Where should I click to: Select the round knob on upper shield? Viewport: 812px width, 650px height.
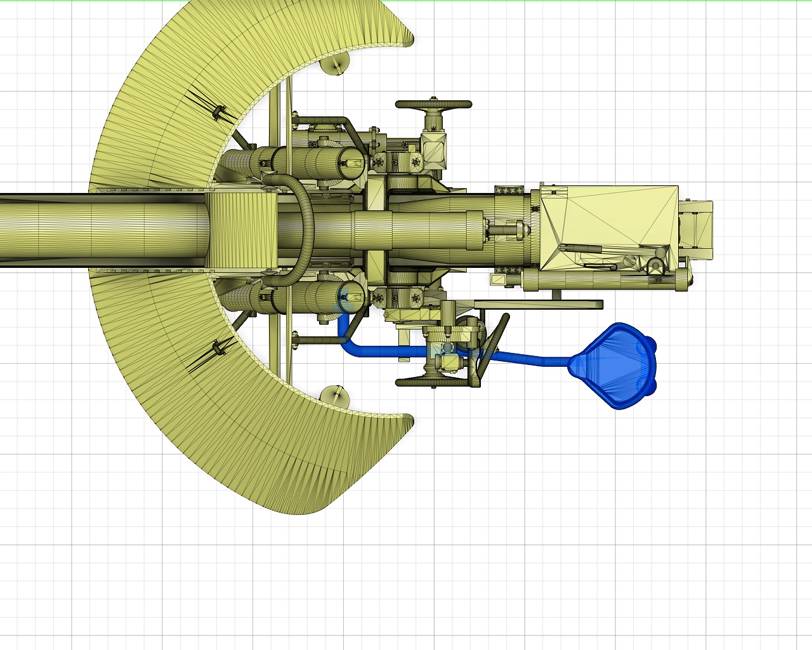(x=335, y=63)
